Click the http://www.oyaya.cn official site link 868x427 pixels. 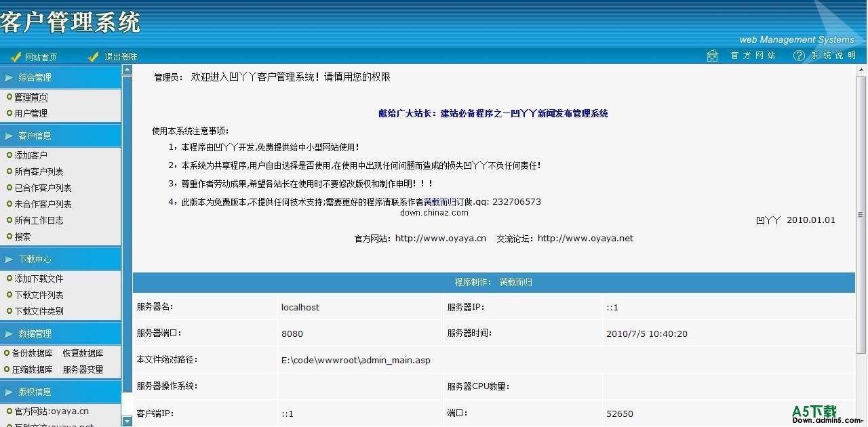(441, 239)
